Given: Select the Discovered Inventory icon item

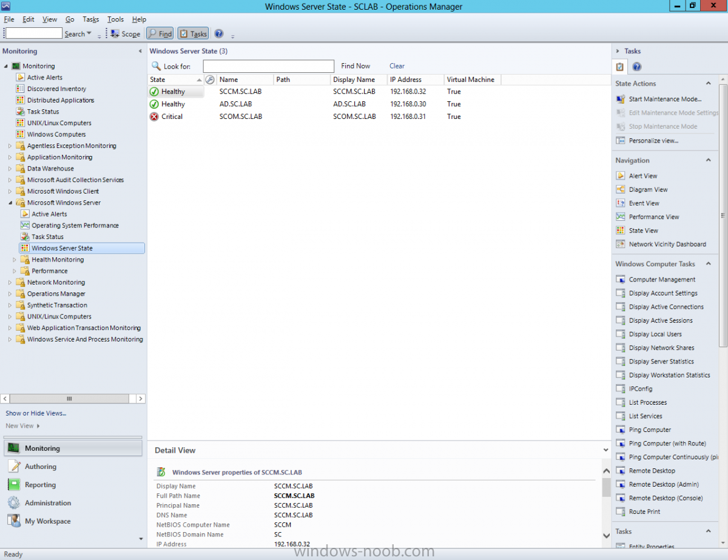Looking at the screenshot, I should [x=21, y=89].
